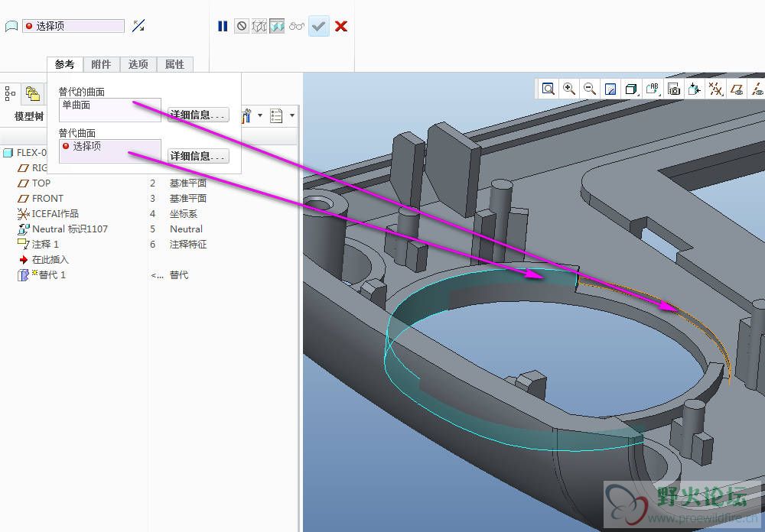This screenshot has width=765, height=532.
Task: Open the tree columns list dropdown arrow
Action: pyautogui.click(x=292, y=116)
